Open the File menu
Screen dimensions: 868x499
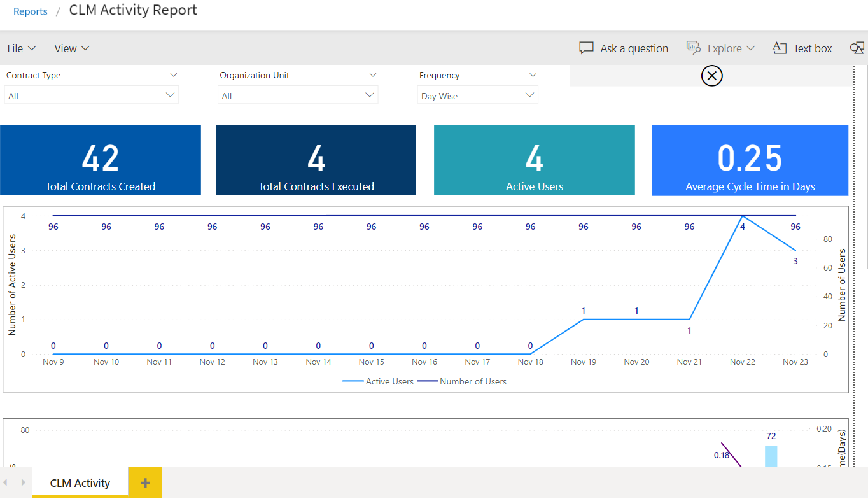tap(22, 48)
